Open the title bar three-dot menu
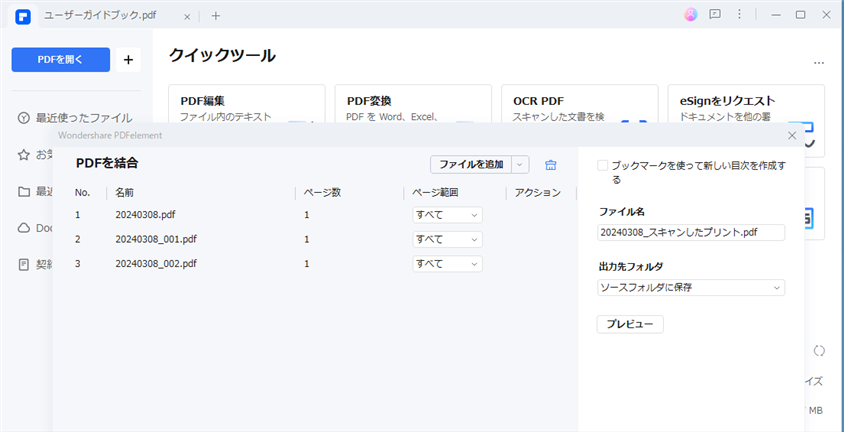 [739, 15]
